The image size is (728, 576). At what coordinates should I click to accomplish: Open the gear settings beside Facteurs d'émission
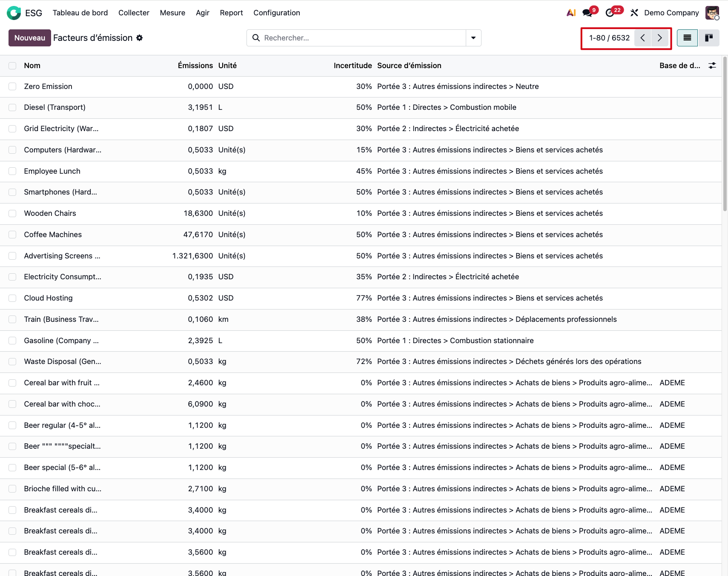coord(140,38)
